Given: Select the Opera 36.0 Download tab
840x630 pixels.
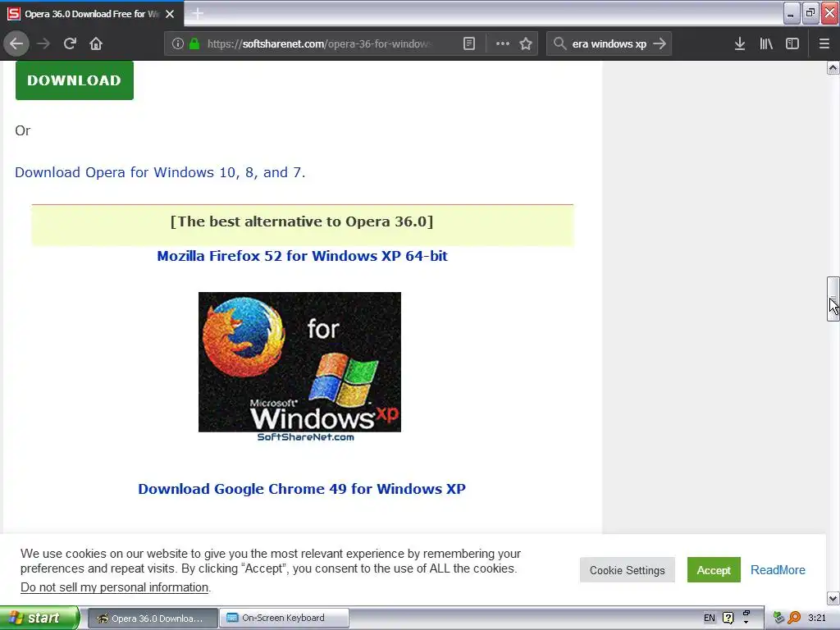Looking at the screenshot, I should (92, 14).
